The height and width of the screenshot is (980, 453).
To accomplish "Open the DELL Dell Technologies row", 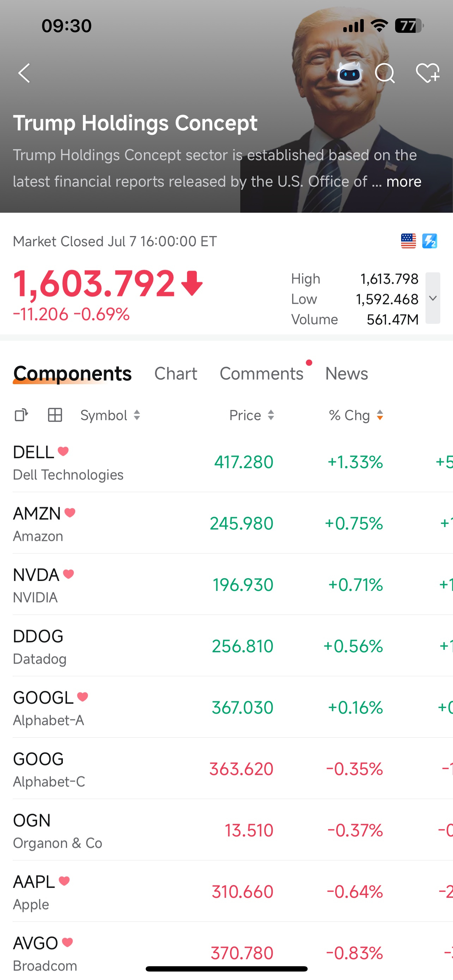I will pos(226,462).
